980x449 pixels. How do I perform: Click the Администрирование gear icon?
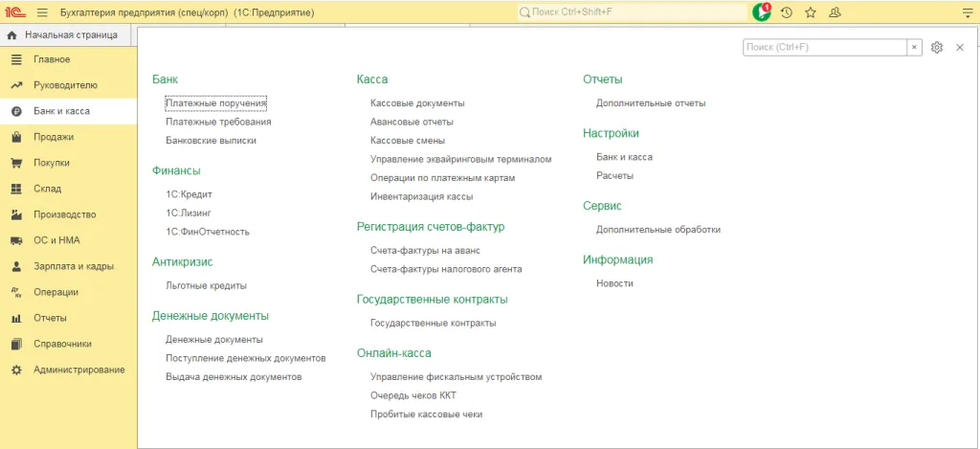tap(17, 370)
